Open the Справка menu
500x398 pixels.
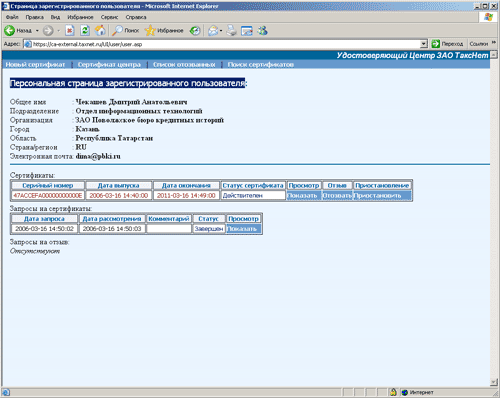pos(136,17)
